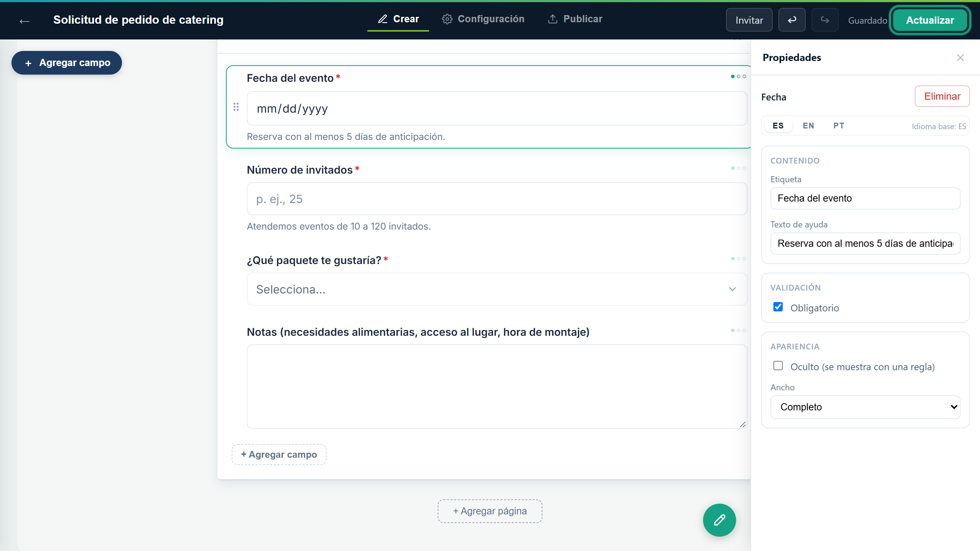Click the redo arrow button
The image size is (980, 551).
tap(824, 20)
